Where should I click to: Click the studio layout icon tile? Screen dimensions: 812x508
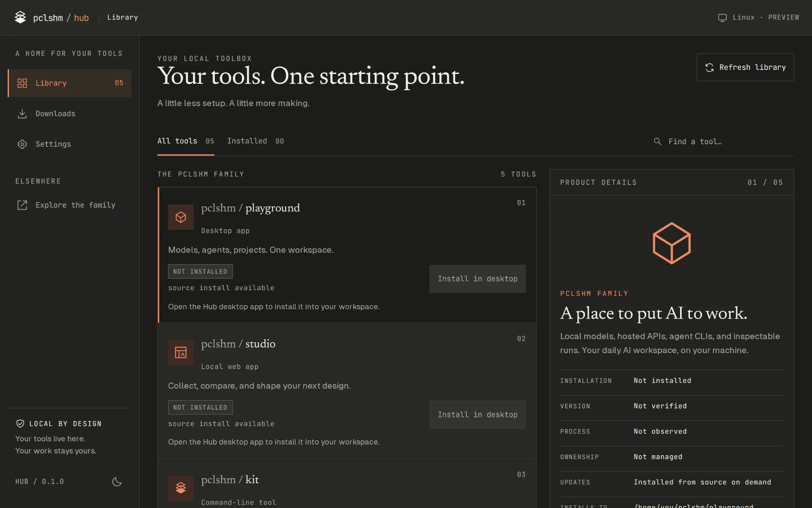point(181,352)
